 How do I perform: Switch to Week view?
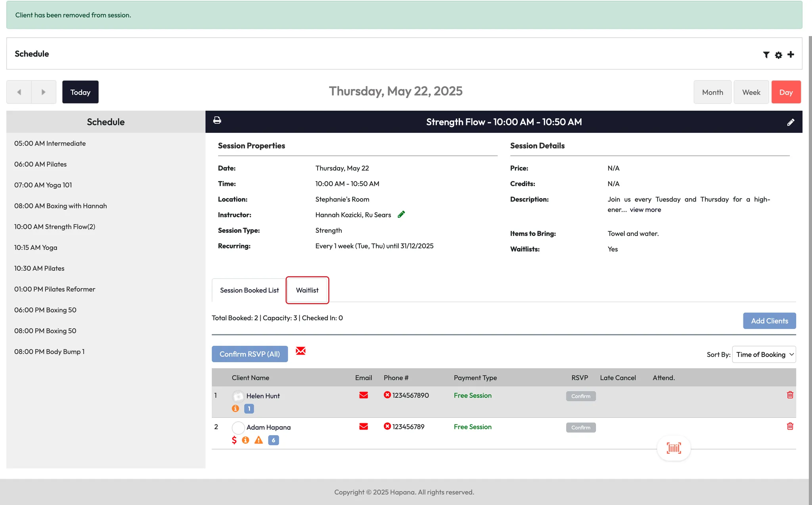751,92
